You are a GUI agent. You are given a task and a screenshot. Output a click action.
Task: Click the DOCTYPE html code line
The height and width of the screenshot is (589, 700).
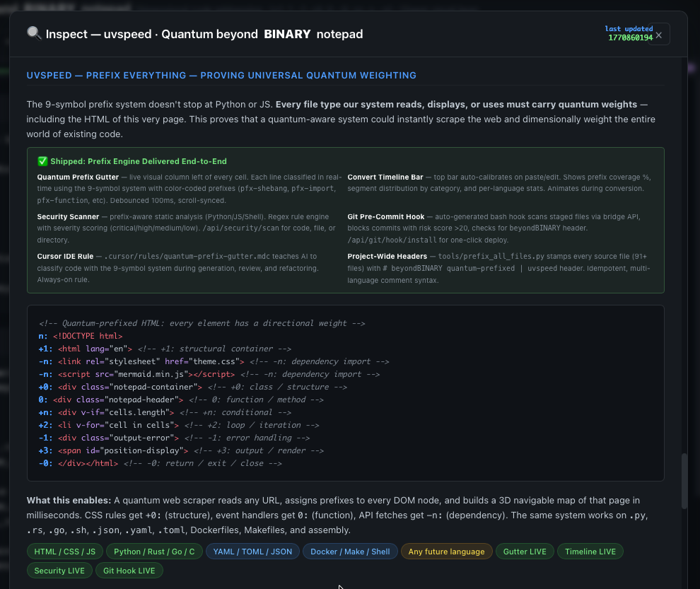[81, 335]
